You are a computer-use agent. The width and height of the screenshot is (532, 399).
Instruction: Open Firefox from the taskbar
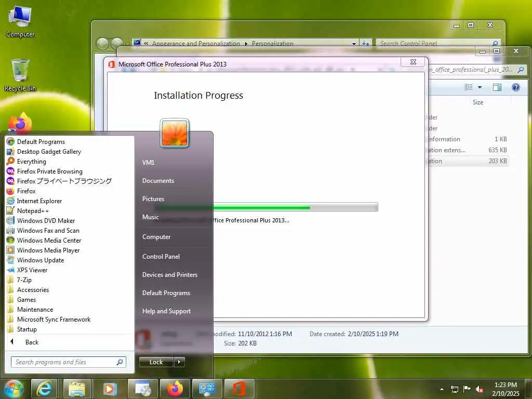[175, 389]
